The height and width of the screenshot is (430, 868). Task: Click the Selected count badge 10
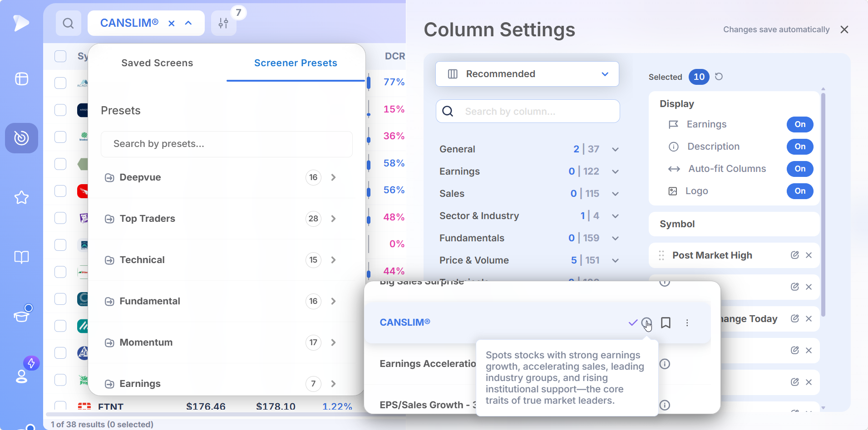point(699,77)
